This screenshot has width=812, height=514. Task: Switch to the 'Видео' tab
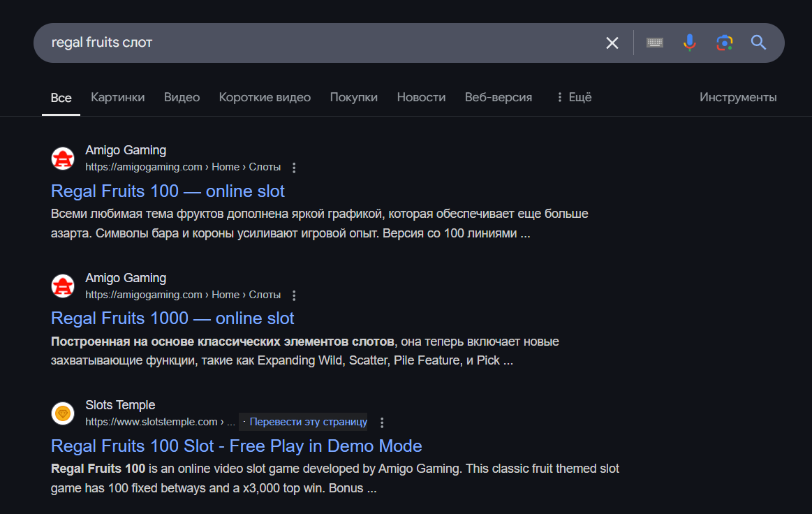182,97
